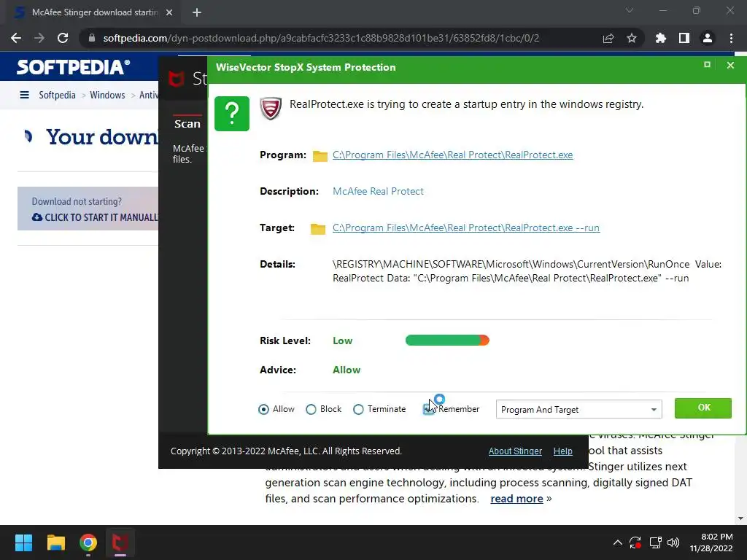Open Chrome extensions puzzle icon
Screen dimensions: 747x560
[661, 38]
